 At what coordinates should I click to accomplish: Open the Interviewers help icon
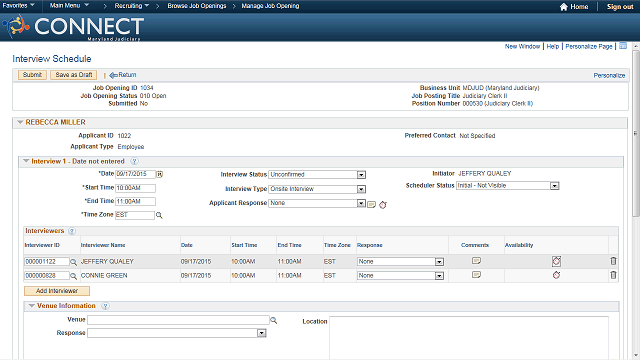[72, 231]
